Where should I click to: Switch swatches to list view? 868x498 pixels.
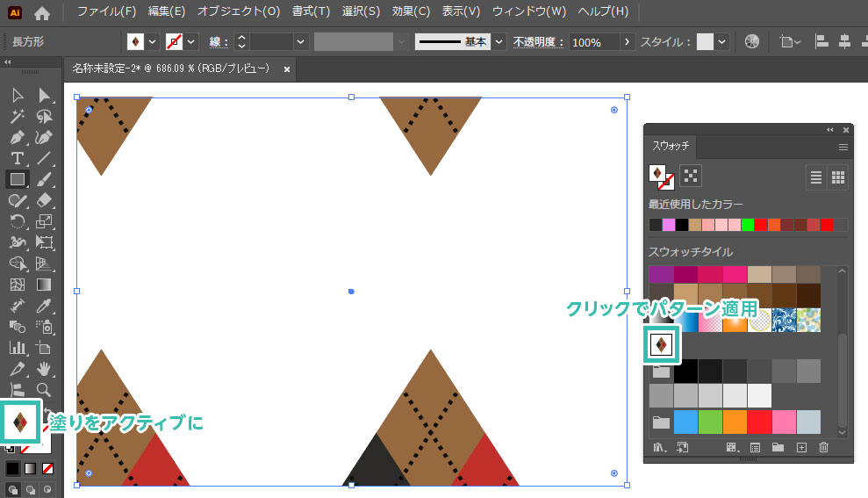(816, 177)
